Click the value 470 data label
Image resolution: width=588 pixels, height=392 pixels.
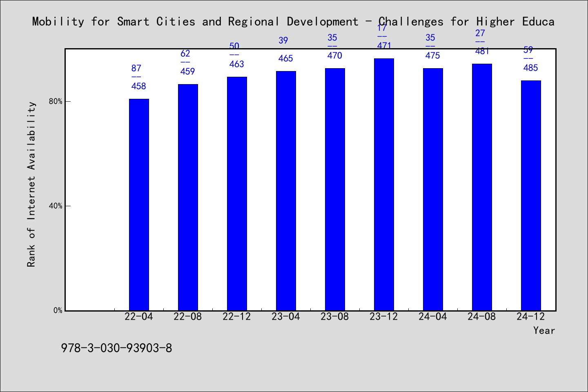(x=335, y=56)
